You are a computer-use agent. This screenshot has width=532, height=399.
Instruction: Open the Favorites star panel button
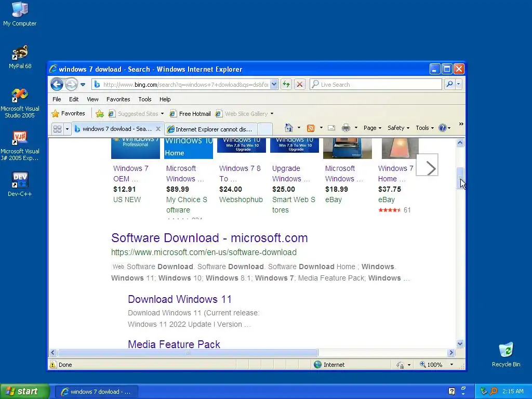coord(68,113)
